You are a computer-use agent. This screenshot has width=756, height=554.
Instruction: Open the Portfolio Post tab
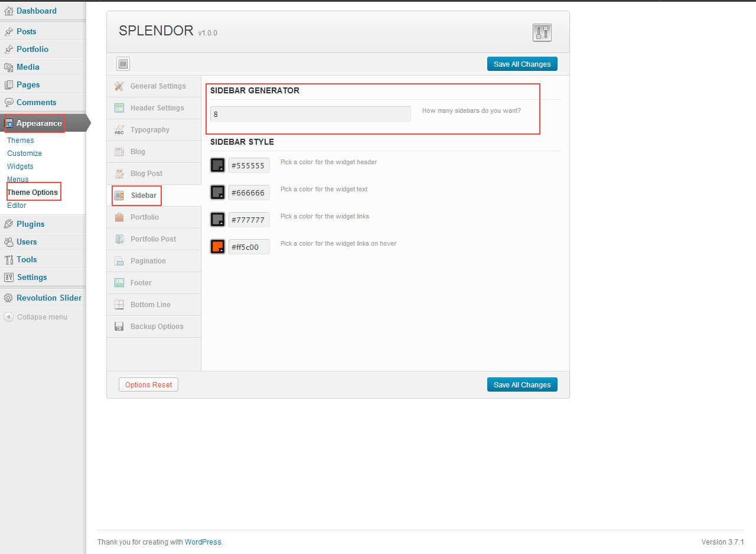point(154,239)
